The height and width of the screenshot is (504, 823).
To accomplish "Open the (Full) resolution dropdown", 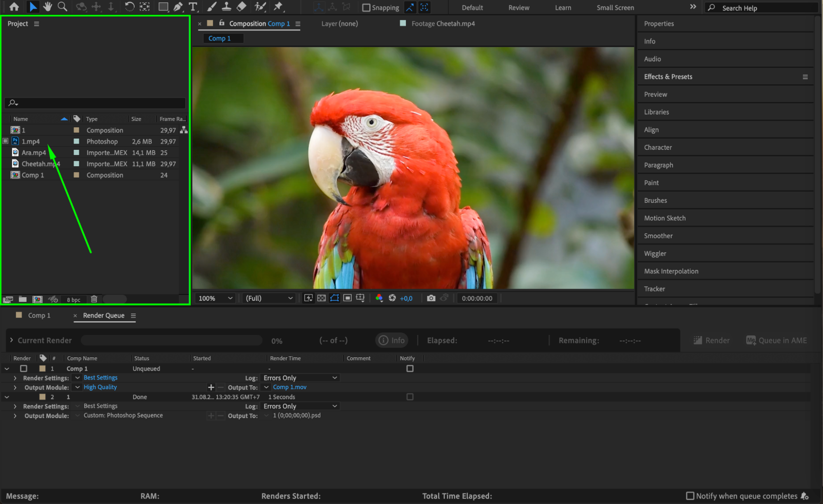I will [269, 298].
